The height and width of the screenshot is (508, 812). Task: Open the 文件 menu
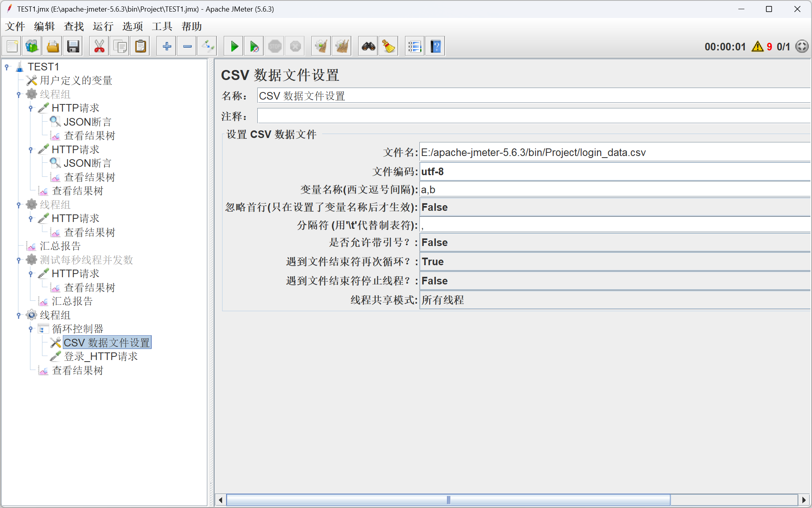pos(15,26)
